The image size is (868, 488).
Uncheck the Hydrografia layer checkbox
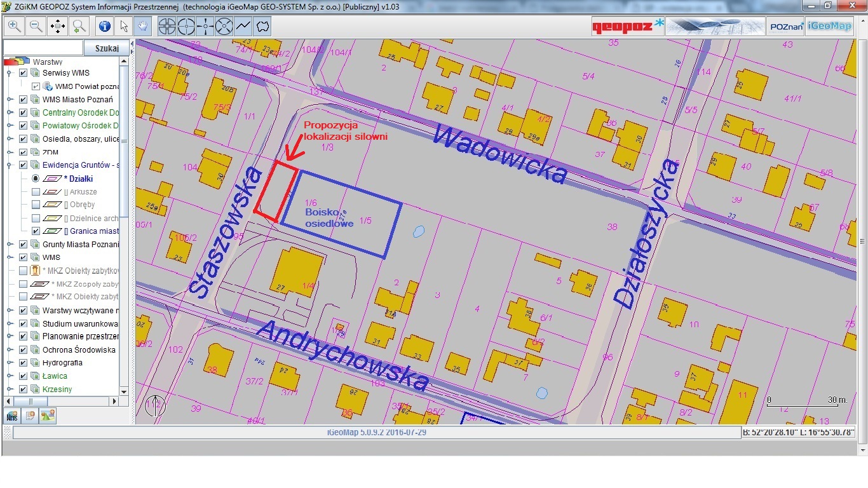coord(24,363)
